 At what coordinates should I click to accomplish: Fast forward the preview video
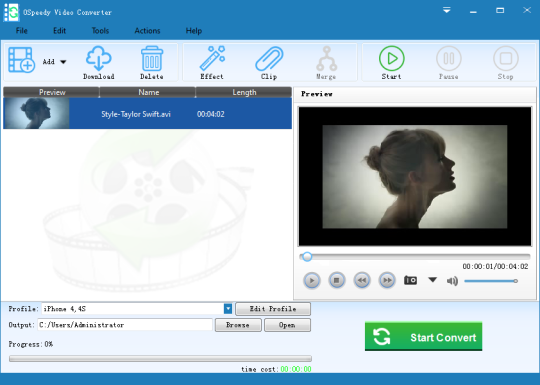pos(387,281)
